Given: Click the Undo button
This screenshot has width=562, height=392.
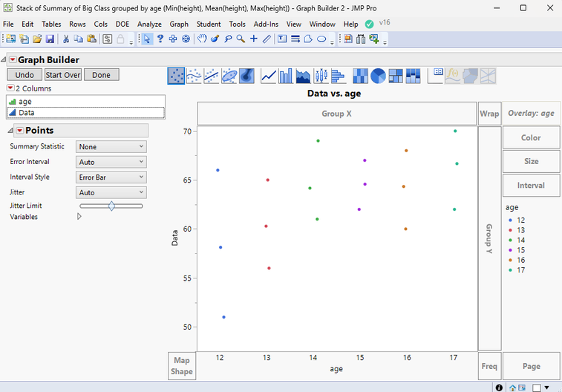Looking at the screenshot, I should click(24, 75).
